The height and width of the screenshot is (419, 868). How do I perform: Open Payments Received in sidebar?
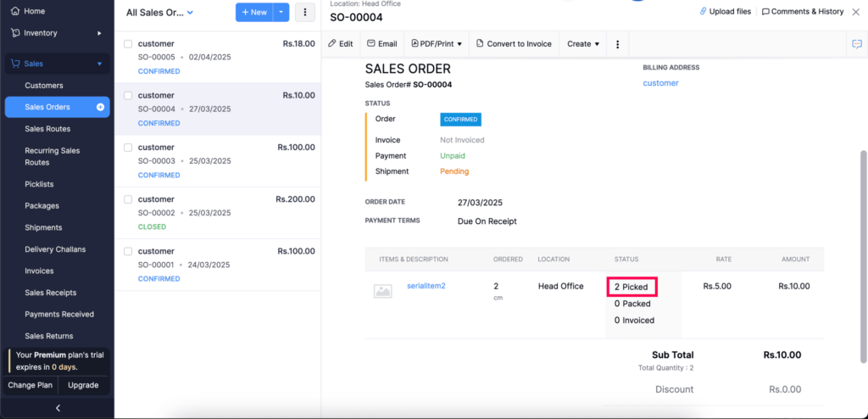[x=59, y=314]
